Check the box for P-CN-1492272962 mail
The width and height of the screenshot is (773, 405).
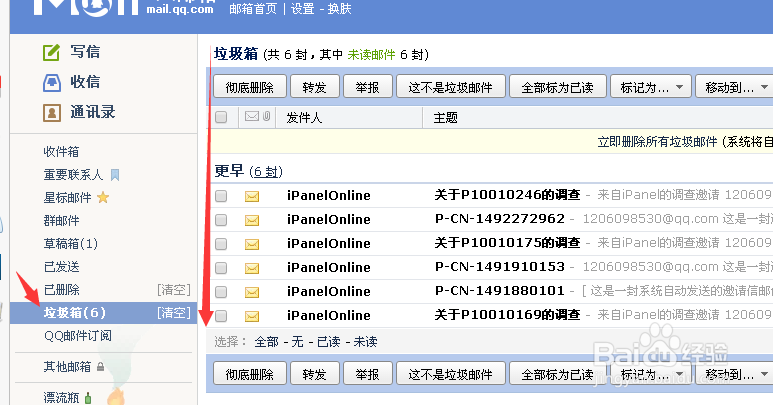(x=221, y=220)
